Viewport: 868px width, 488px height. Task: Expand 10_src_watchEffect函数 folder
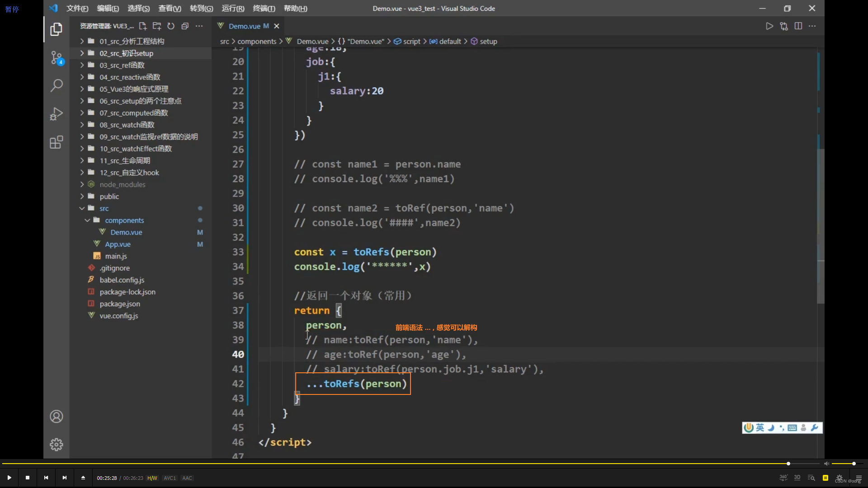(141, 149)
